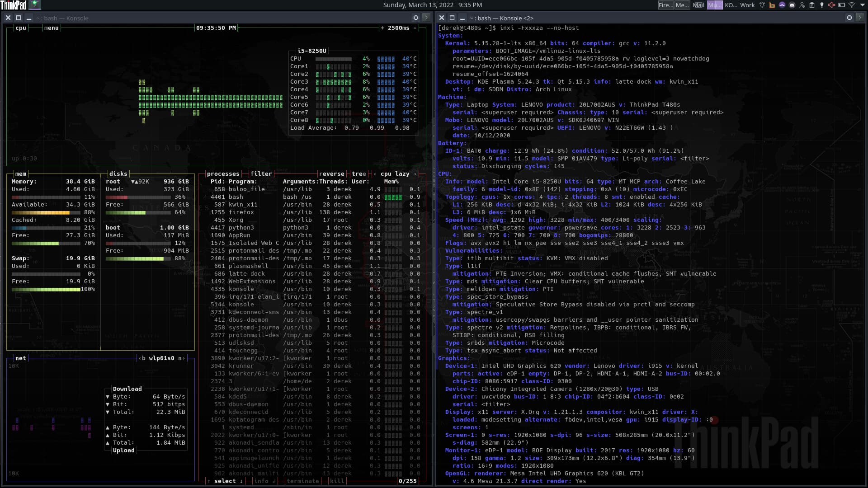Viewport: 868px width, 488px height.
Task: Select the kdeconnect-sms process row
Action: [312, 312]
